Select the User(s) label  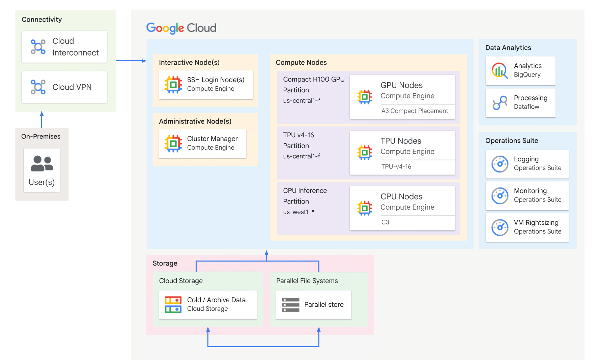coord(42,182)
